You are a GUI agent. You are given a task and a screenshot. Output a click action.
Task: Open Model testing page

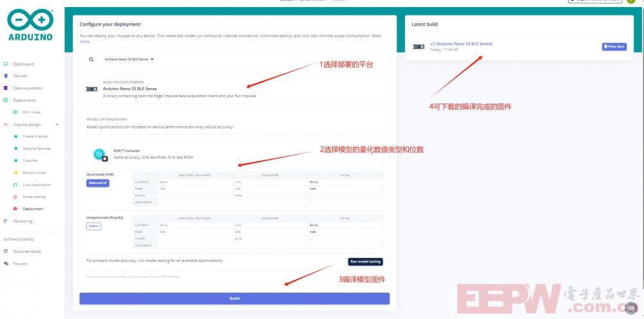tap(34, 197)
